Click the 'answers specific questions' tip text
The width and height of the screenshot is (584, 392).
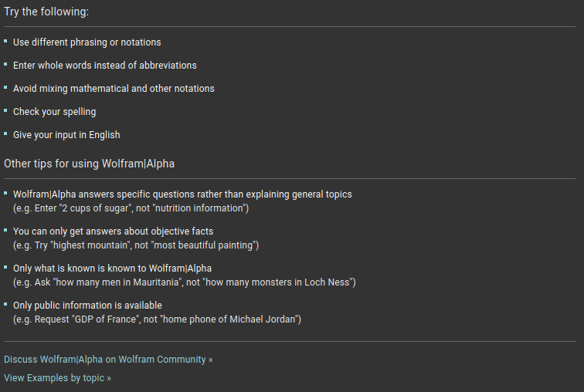(x=182, y=194)
